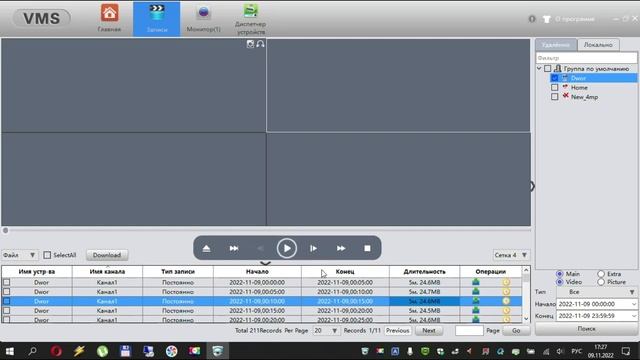Click the yellow play icon in second record row
Screen dimensions: 640x360
coord(506,292)
